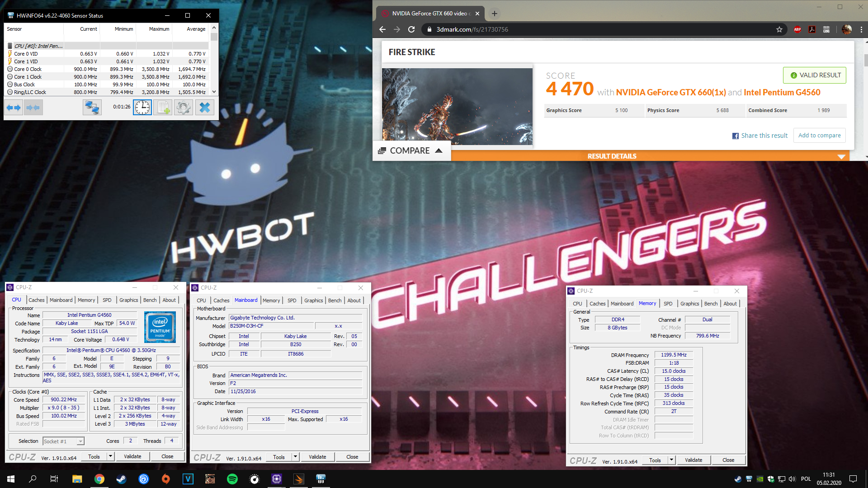This screenshot has height=488, width=868.
Task: Expand RESULT DETAILS arrow
Action: (841, 156)
